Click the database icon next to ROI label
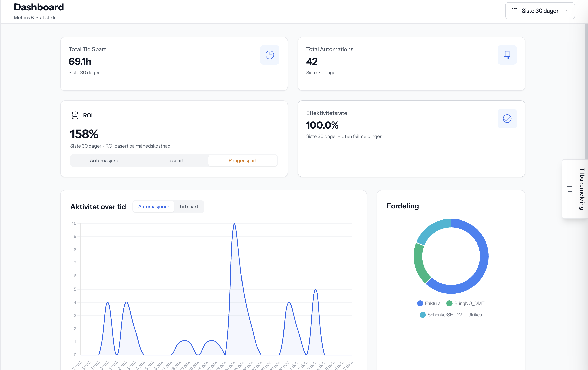Screen dimensions: 588x370 (x=75, y=115)
